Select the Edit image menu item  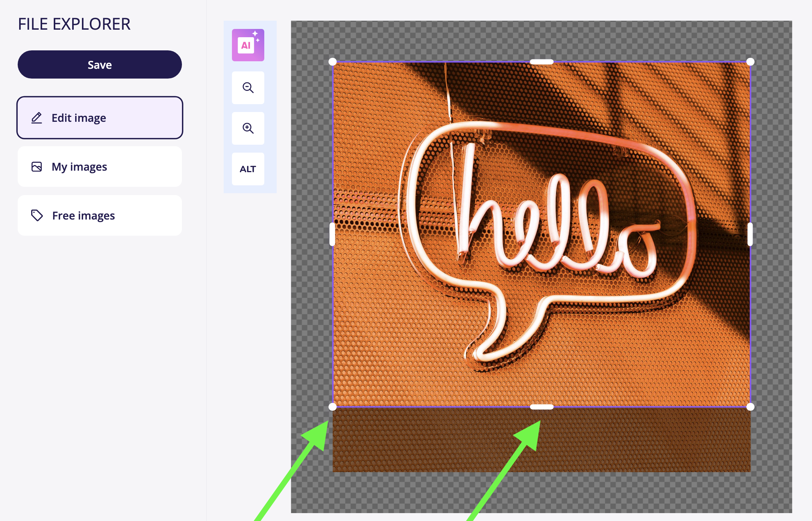pyautogui.click(x=100, y=118)
